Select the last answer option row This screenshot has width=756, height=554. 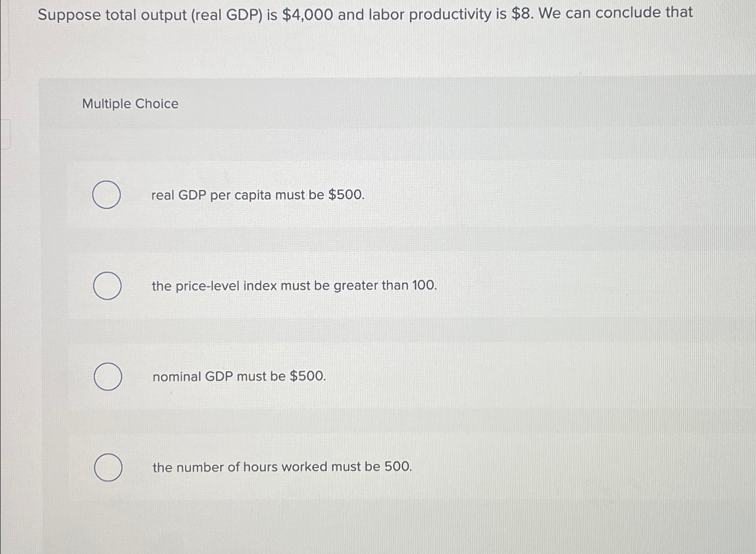[x=314, y=467]
